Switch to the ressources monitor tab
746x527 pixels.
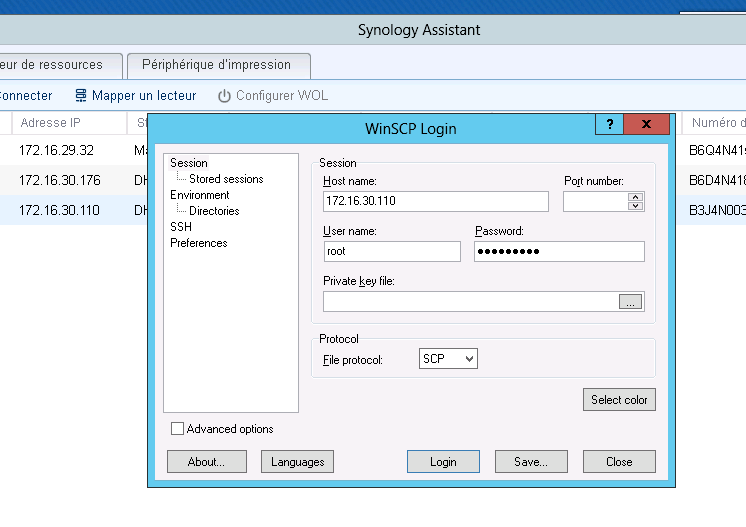click(60, 66)
